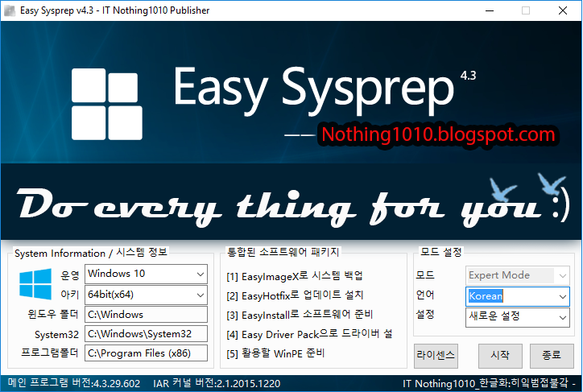Screen dimensions: 583x392
Task: Click IT Nothing1010_한글화 status bar text
Action: pyautogui.click(x=490, y=383)
